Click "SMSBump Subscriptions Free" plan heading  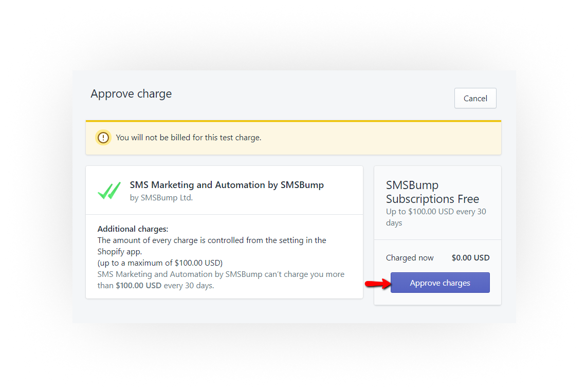click(432, 192)
